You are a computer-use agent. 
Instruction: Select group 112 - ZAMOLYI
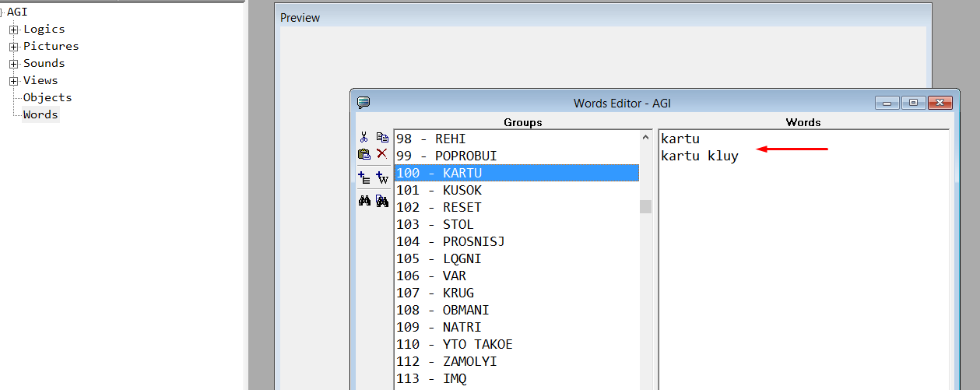click(517, 361)
